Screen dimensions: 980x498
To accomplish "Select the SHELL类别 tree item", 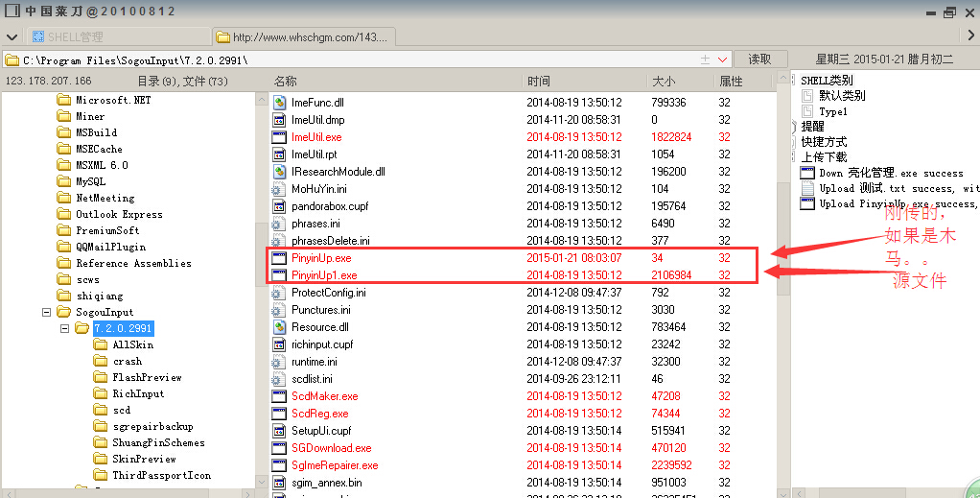I will [x=827, y=80].
